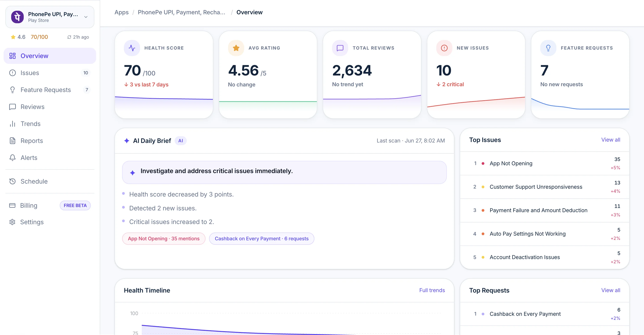644x335 pixels.
Task: Open Customer Support Unresponsiveness issue
Action: [x=544, y=187]
